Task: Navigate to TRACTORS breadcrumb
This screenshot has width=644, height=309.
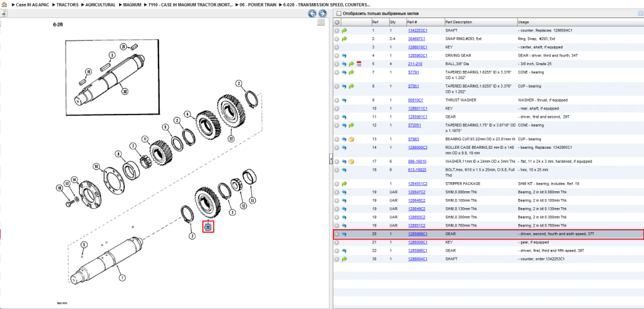Action: [67, 5]
